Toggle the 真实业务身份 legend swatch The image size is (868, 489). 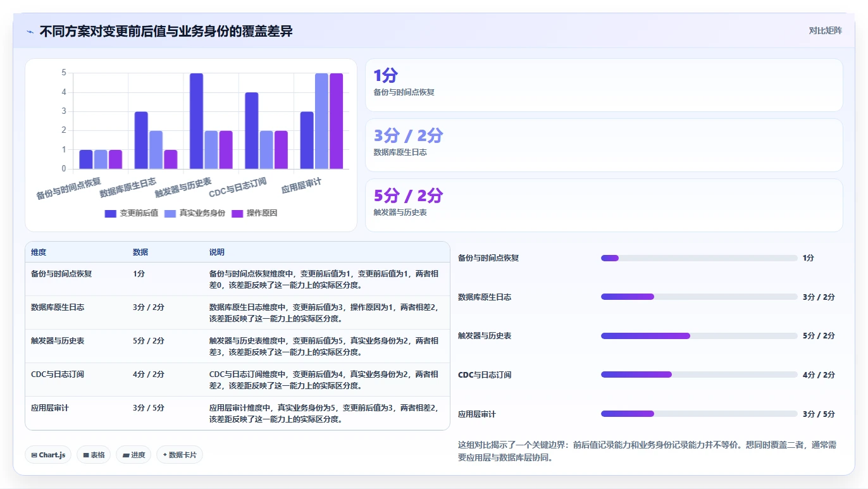pyautogui.click(x=170, y=214)
